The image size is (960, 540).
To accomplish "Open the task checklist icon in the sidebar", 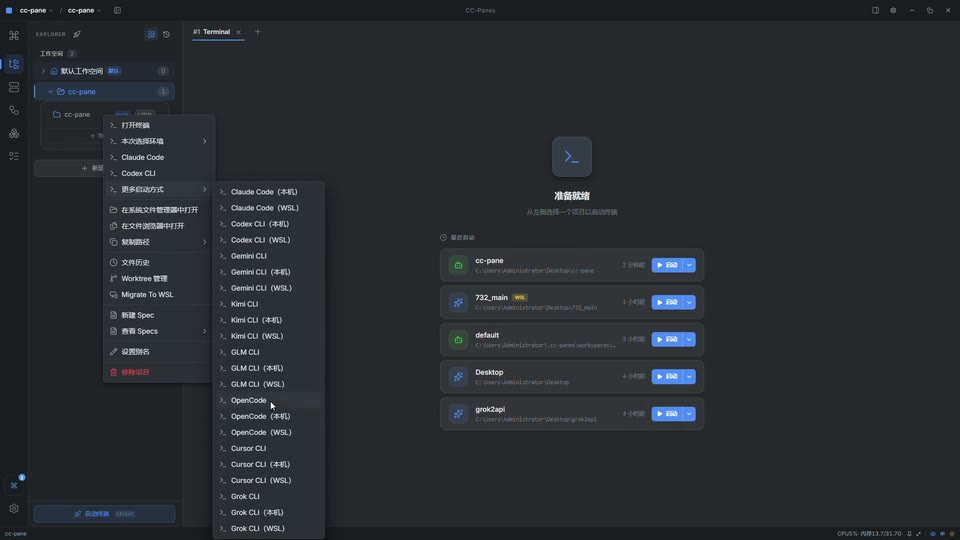I will coord(13,156).
